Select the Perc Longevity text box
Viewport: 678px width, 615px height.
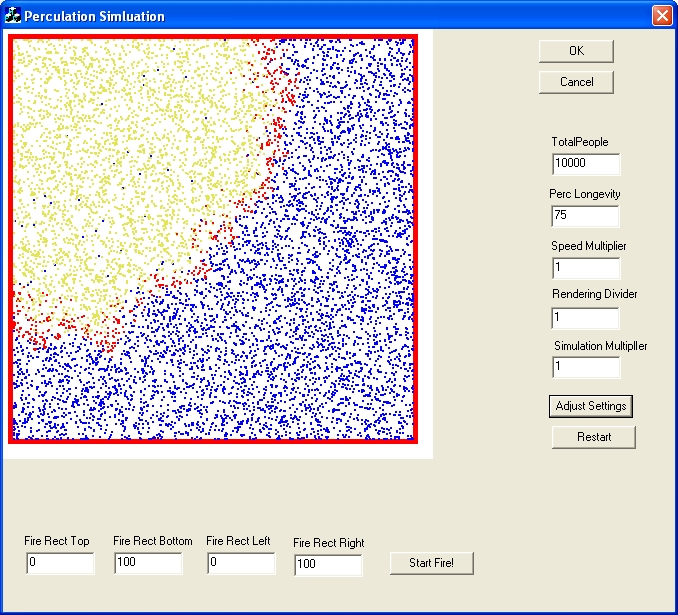pos(585,216)
